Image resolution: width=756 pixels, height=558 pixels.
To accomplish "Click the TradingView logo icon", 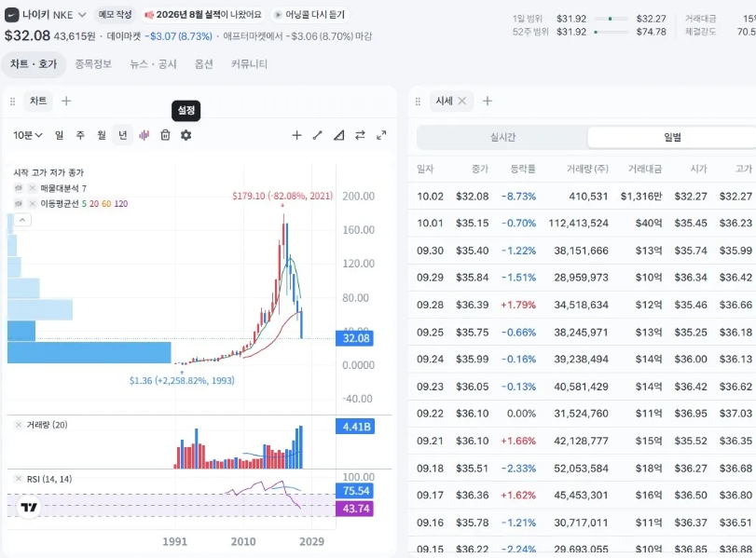I will coord(29,507).
